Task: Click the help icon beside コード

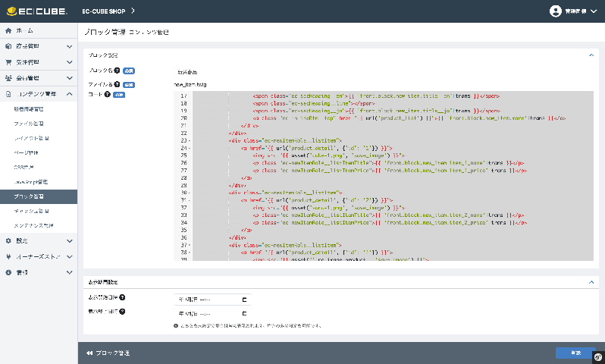Action: 107,94
